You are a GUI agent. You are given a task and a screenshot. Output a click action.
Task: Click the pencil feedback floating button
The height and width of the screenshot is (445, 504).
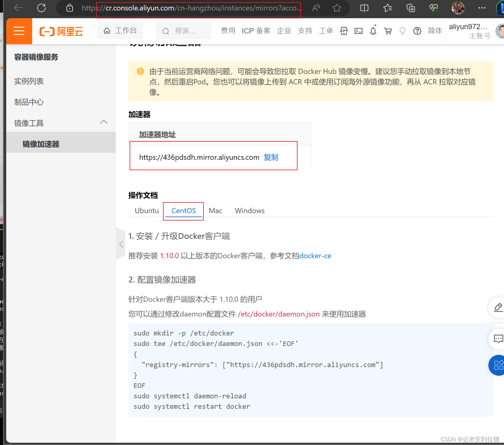[x=498, y=307]
